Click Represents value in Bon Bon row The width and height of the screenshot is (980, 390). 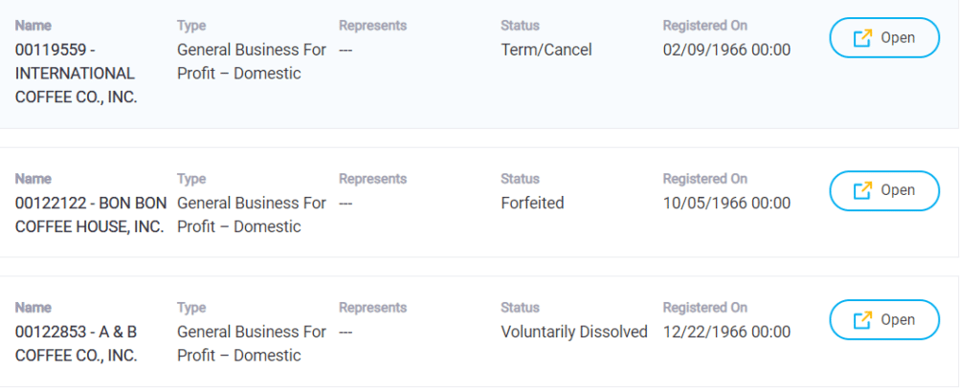tap(345, 204)
